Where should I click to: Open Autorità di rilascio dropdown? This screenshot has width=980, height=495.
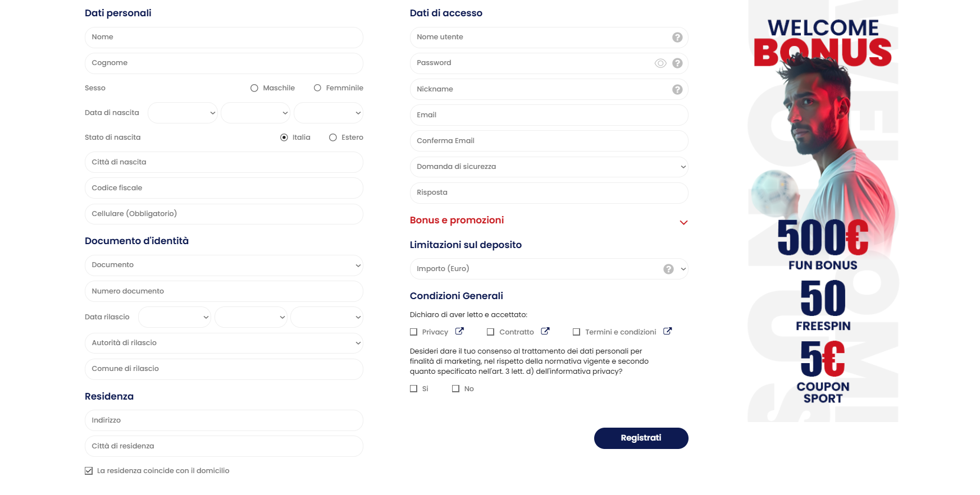click(x=224, y=343)
